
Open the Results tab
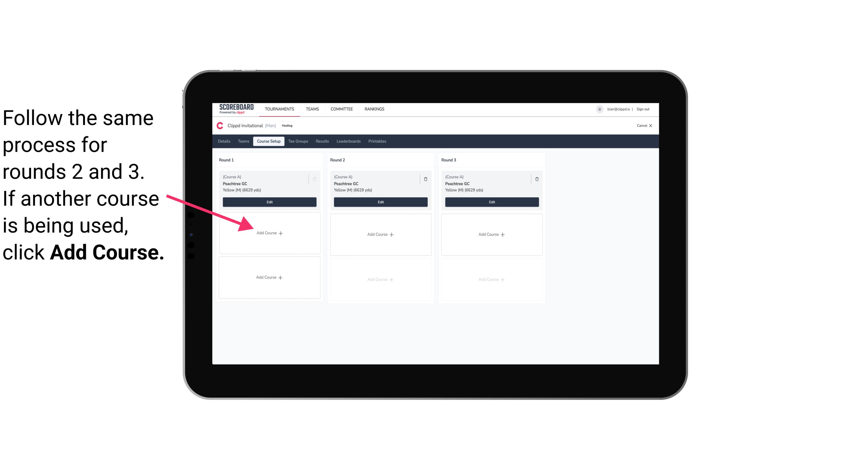tap(323, 142)
